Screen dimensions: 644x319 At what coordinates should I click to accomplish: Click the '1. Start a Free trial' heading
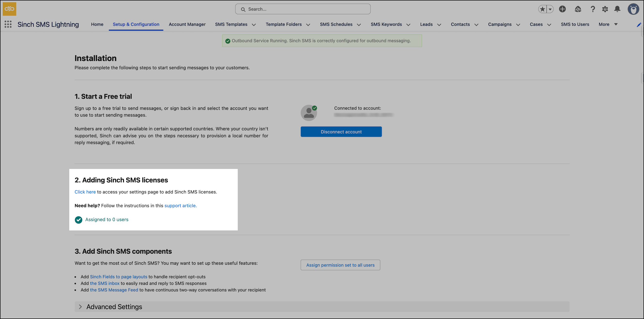tap(103, 96)
